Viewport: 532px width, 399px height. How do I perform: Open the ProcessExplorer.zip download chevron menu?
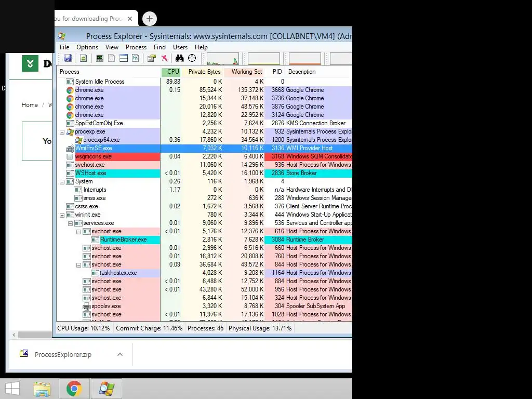click(120, 354)
